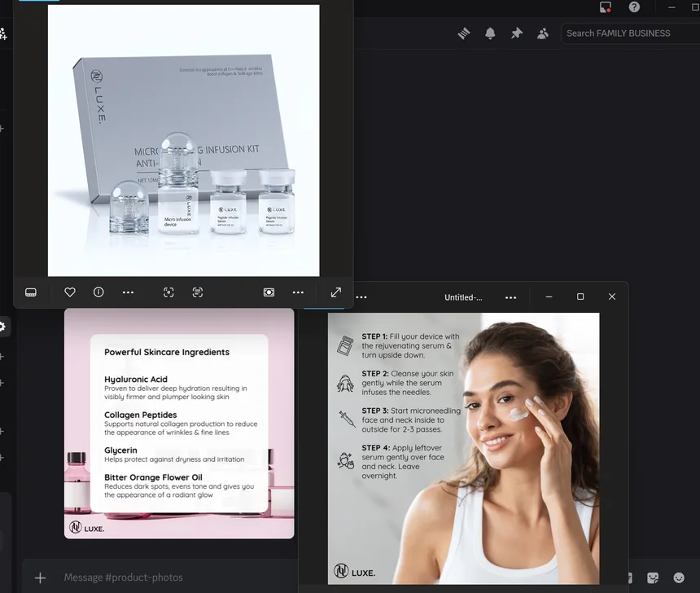Favorite the kit image using the heart icon

coord(70,292)
